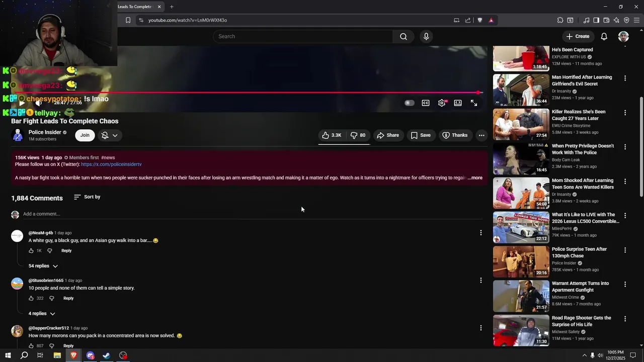Click the magnifier search button in YouTube
The width and height of the screenshot is (644, 362).
404,36
